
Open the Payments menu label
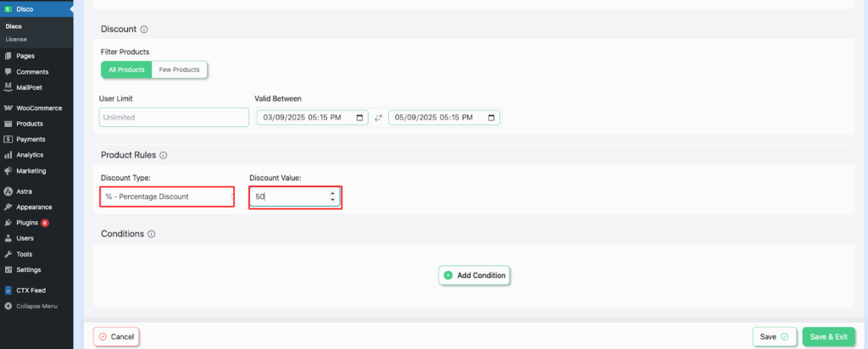[x=31, y=140]
